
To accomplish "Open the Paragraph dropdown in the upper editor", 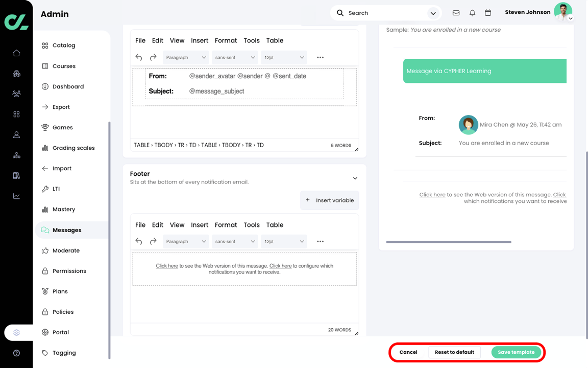I will pos(186,57).
